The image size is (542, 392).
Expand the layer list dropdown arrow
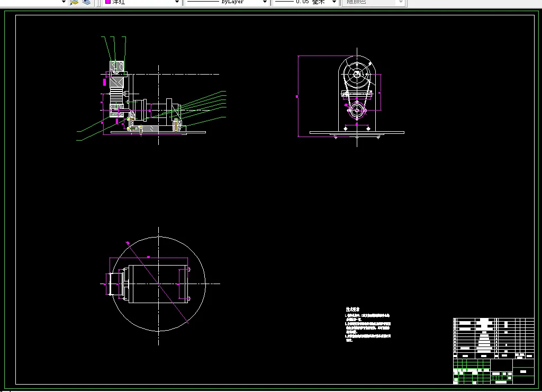pyautogui.click(x=64, y=2)
